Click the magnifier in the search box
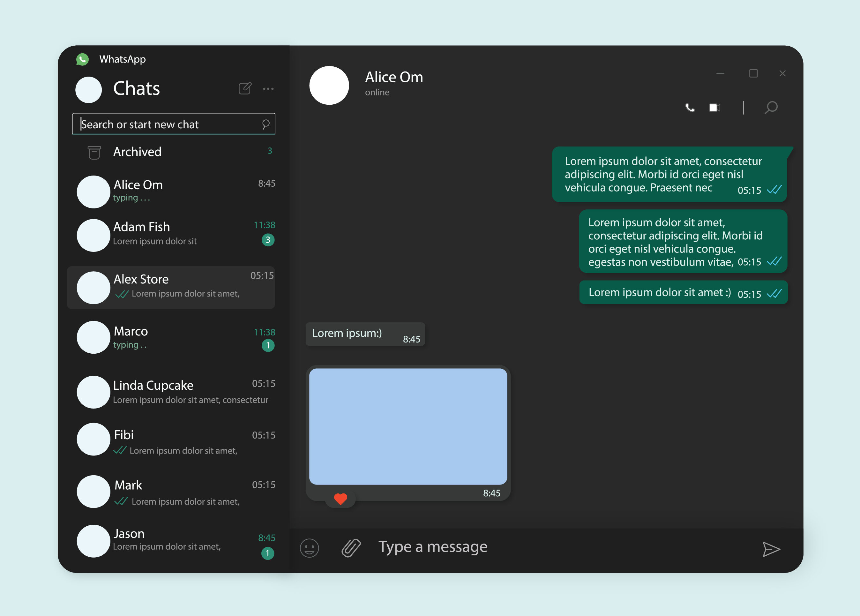Screen dimensions: 860x616 point(266,124)
